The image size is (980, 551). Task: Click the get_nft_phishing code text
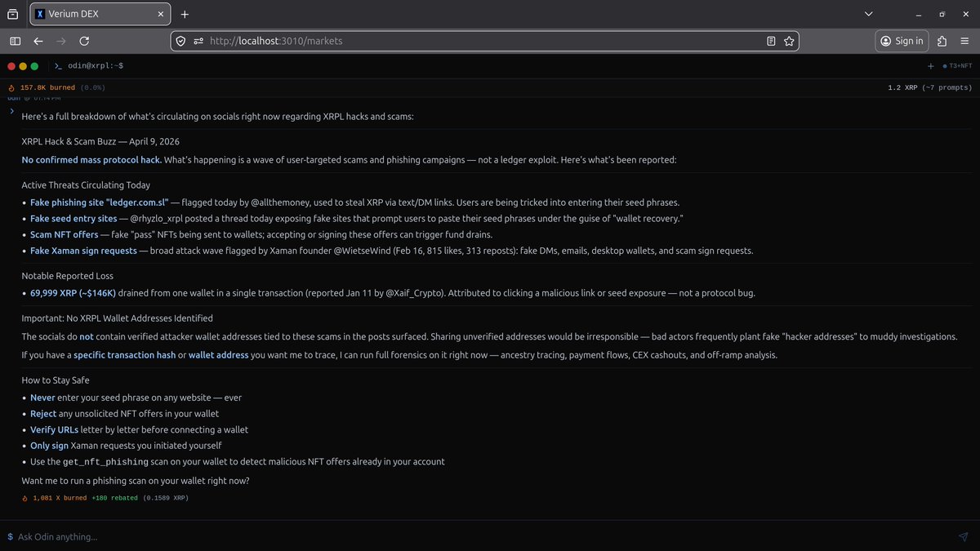105,462
